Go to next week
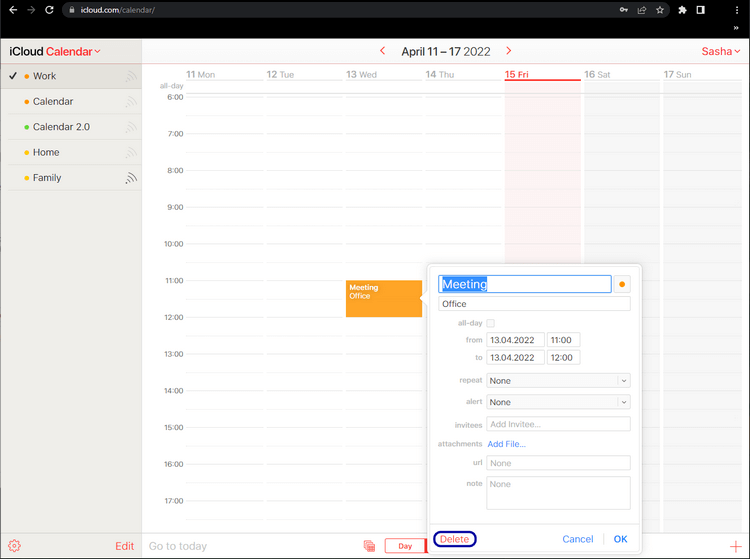The image size is (750, 559). click(508, 51)
